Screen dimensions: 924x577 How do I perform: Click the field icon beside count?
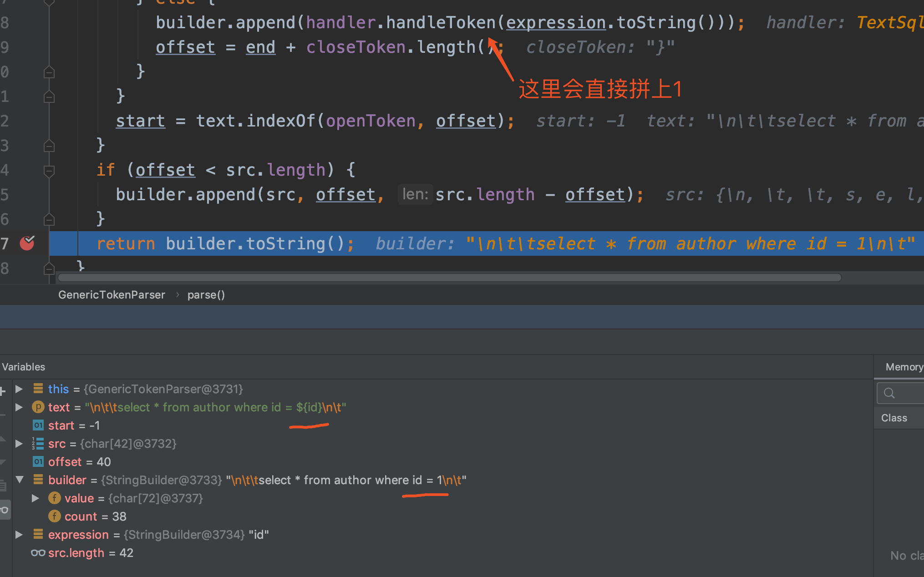coord(55,516)
